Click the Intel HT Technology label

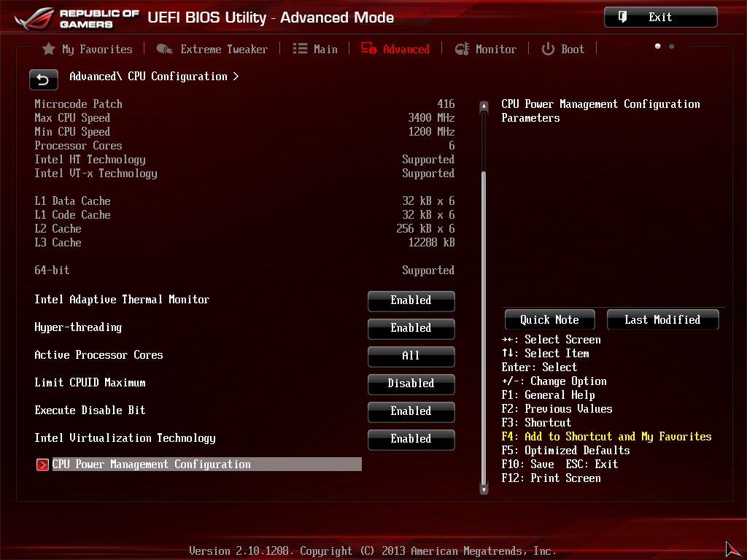click(90, 160)
